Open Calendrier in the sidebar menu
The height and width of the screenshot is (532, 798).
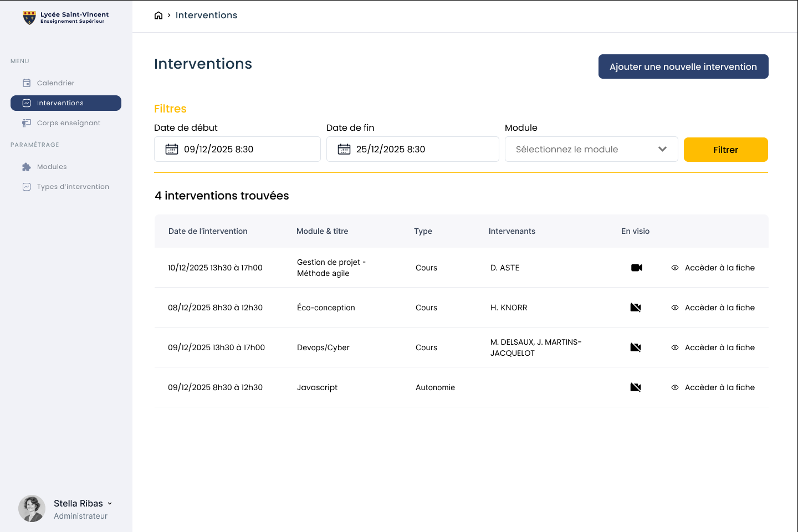tap(55, 83)
